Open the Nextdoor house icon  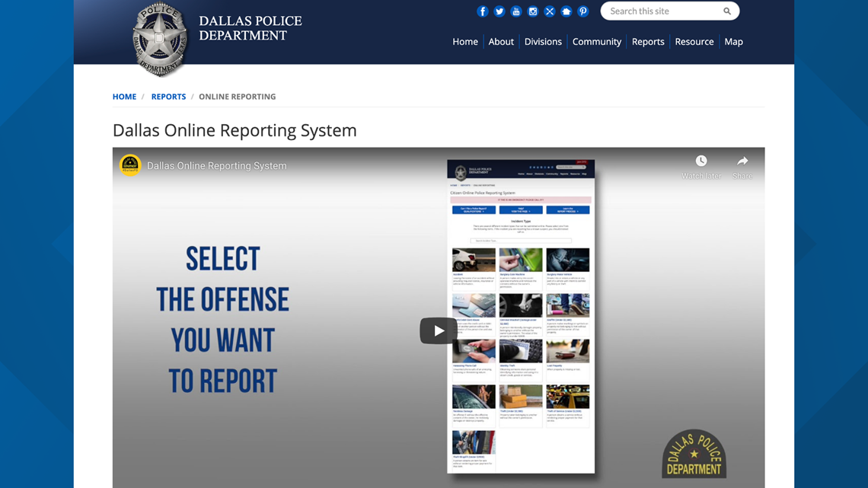pyautogui.click(x=566, y=11)
